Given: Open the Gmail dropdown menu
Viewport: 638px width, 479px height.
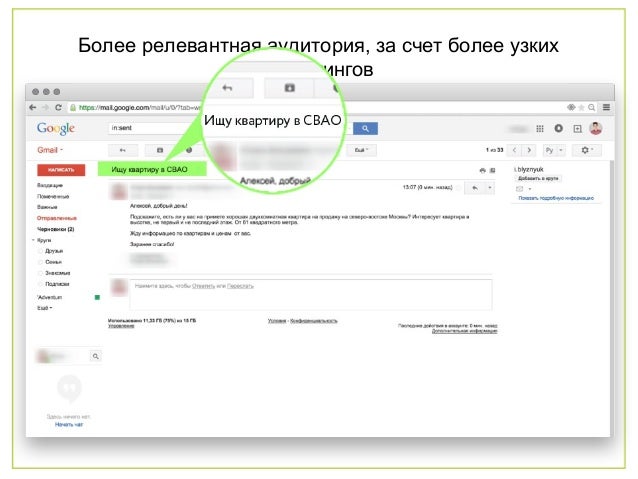Looking at the screenshot, I should pyautogui.click(x=50, y=150).
